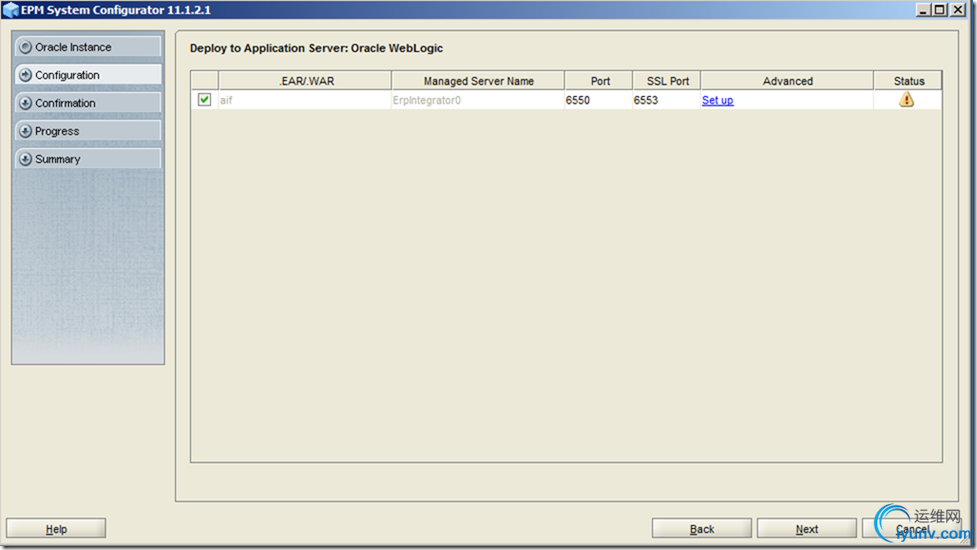Click the Back button
The image size is (977, 550).
pyautogui.click(x=702, y=528)
